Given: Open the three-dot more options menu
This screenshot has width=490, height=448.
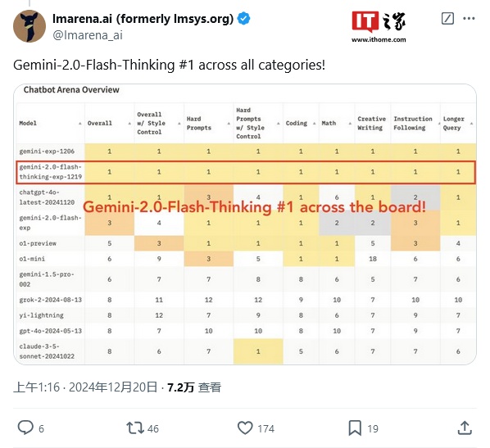Looking at the screenshot, I should tap(469, 19).
